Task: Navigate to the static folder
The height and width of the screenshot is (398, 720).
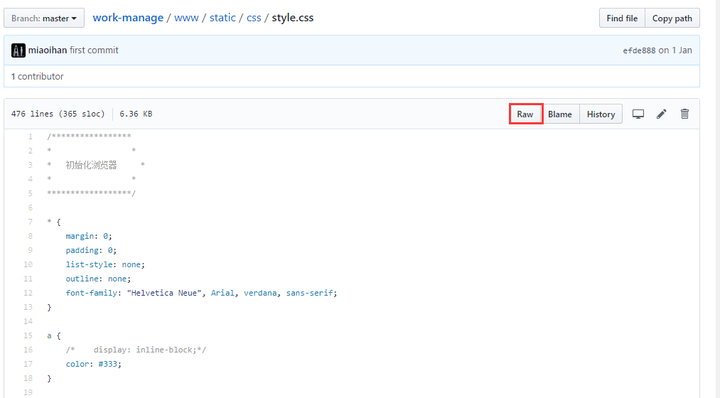Action: pos(222,18)
